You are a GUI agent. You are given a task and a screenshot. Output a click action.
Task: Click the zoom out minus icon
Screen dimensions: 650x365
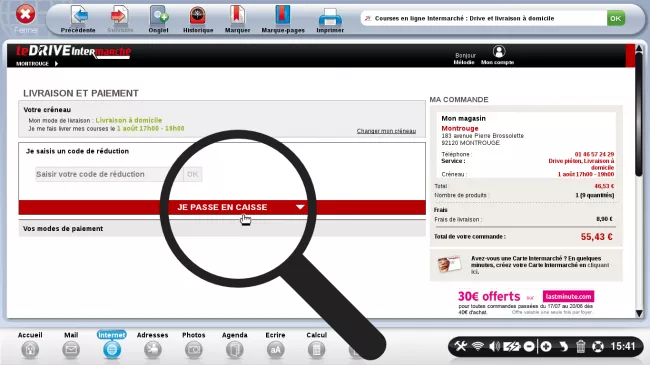tap(529, 346)
